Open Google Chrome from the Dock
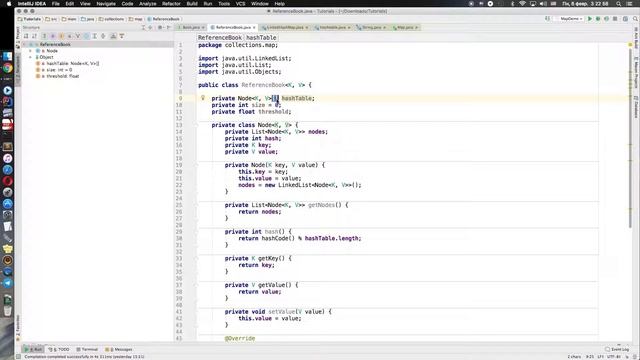The height and width of the screenshot is (360, 640). click(x=7, y=68)
